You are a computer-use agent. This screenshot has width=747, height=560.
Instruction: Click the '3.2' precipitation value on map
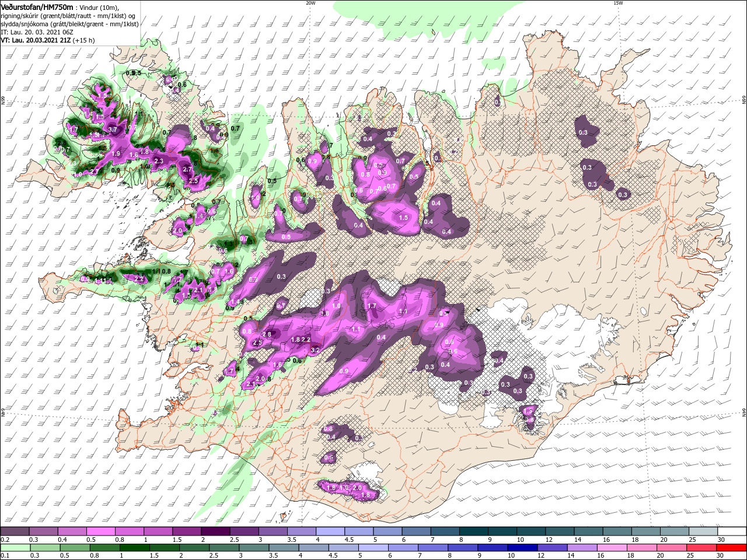(x=316, y=350)
